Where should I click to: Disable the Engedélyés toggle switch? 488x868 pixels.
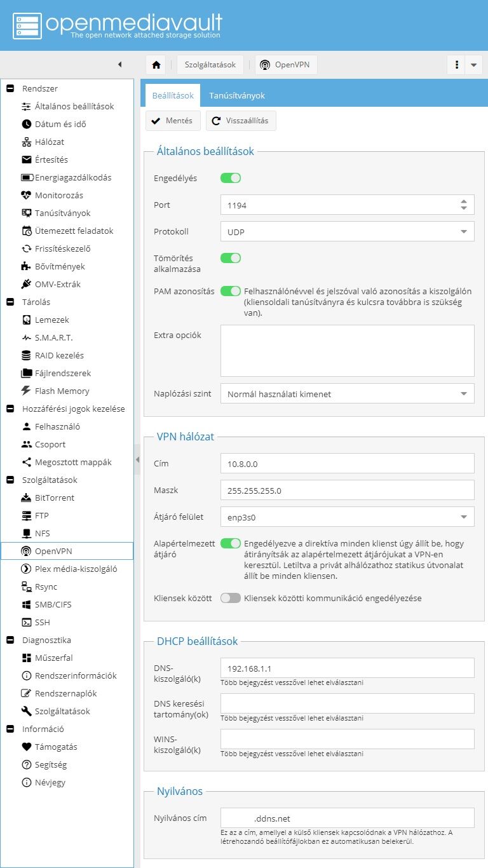coord(231,178)
